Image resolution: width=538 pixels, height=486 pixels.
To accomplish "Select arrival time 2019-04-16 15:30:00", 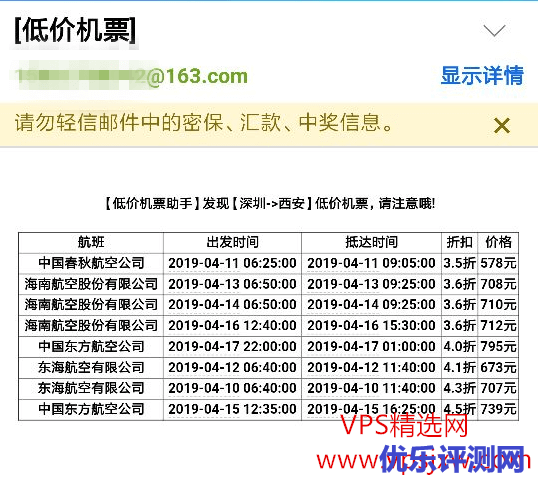I will click(x=372, y=326).
